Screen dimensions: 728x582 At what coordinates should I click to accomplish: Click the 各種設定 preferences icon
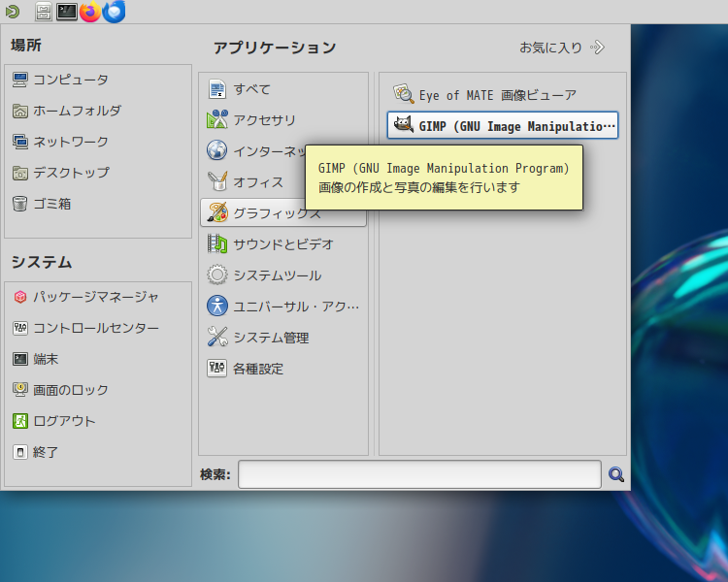click(216, 369)
